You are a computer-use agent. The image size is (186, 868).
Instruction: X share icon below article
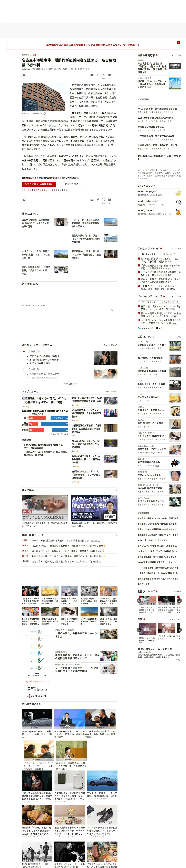(x=104, y=200)
